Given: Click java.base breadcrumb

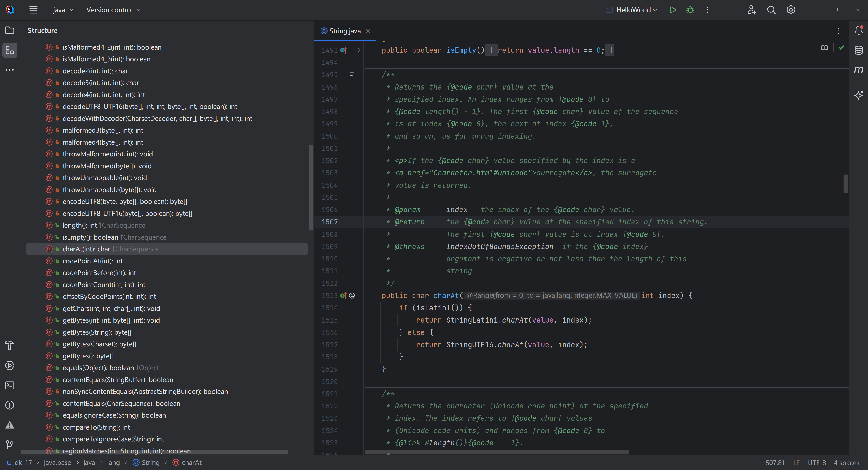Looking at the screenshot, I should click(x=57, y=462).
